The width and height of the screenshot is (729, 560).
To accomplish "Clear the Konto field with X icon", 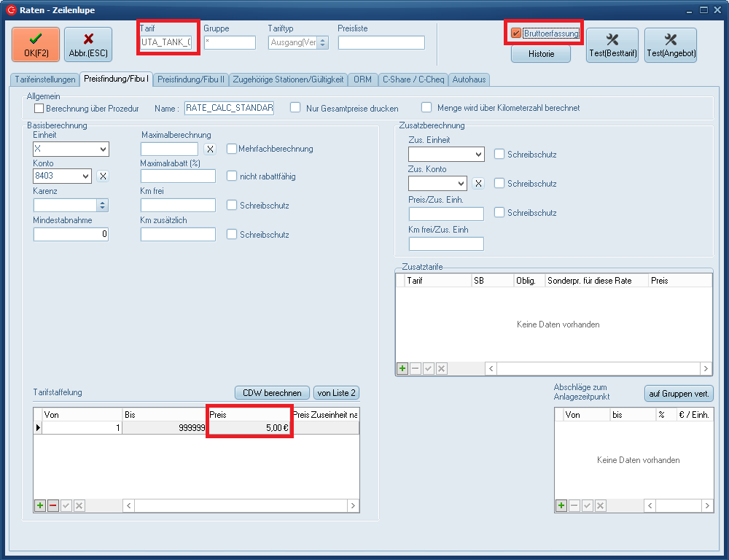I will click(103, 176).
